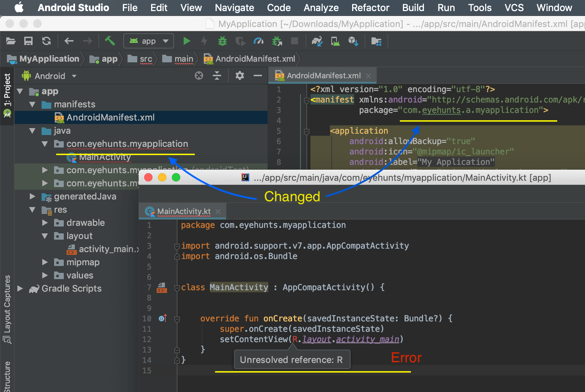Expand the Gradle Scripts node
Screen dimensions: 585x392
click(x=20, y=288)
